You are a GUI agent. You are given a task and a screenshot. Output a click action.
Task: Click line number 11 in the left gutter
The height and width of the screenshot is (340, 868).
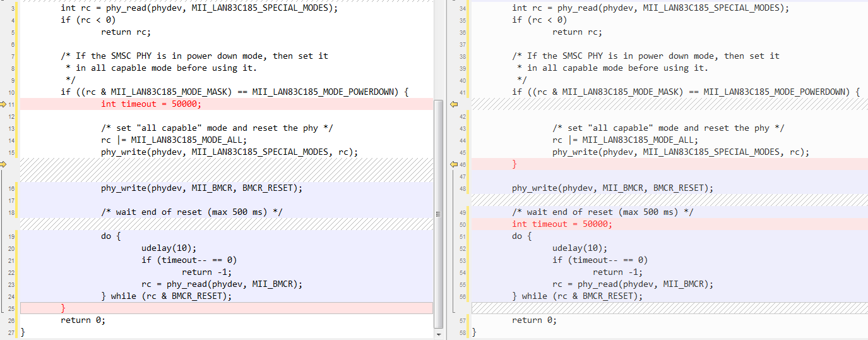(x=11, y=105)
